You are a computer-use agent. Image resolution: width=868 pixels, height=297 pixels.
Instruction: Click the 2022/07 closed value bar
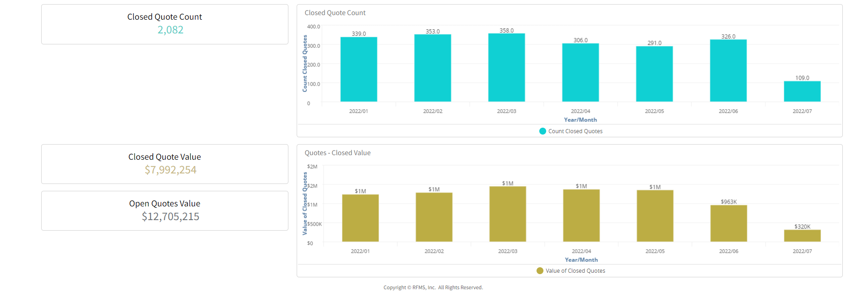coord(803,236)
